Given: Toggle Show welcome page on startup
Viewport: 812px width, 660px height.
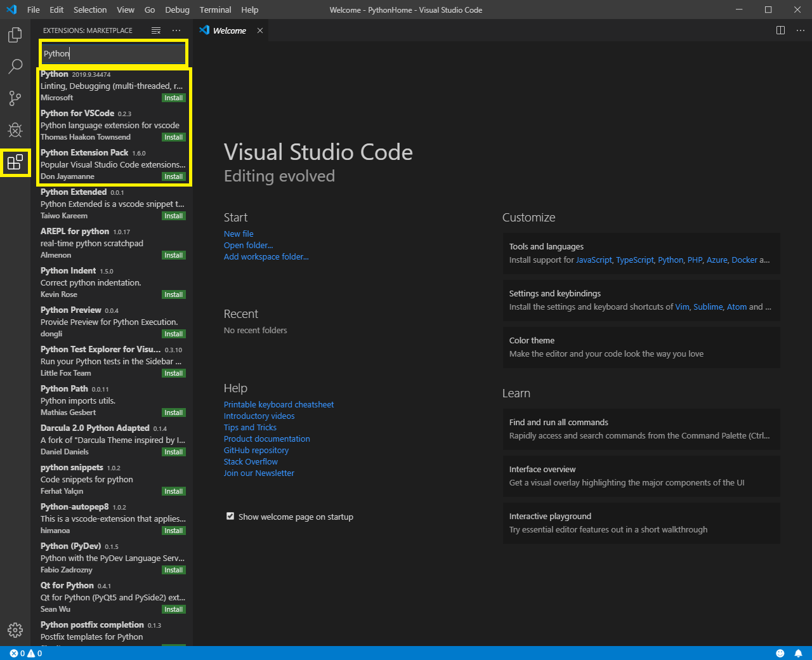Looking at the screenshot, I should (230, 517).
